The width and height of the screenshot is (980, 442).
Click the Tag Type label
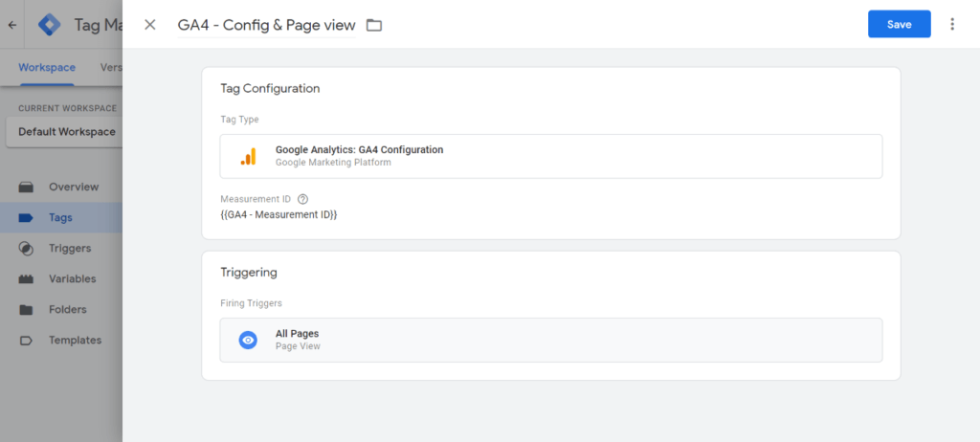click(x=239, y=120)
